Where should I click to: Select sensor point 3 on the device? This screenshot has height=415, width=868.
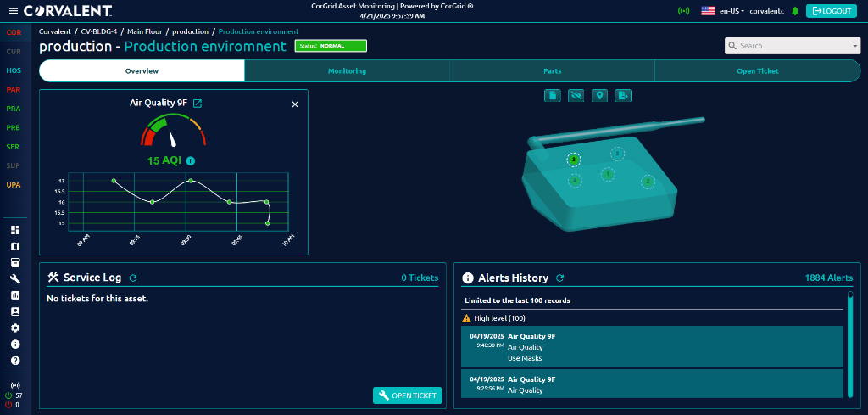click(574, 160)
